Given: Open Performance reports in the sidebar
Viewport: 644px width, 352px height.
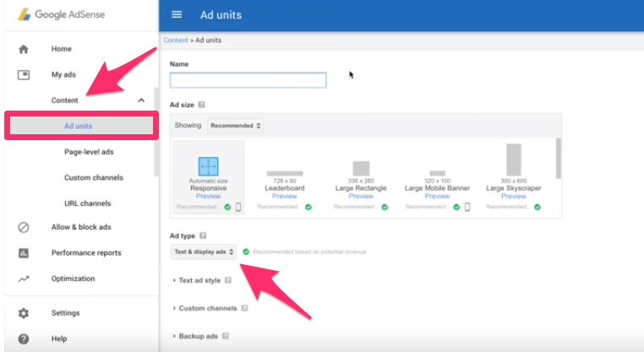Looking at the screenshot, I should point(86,253).
